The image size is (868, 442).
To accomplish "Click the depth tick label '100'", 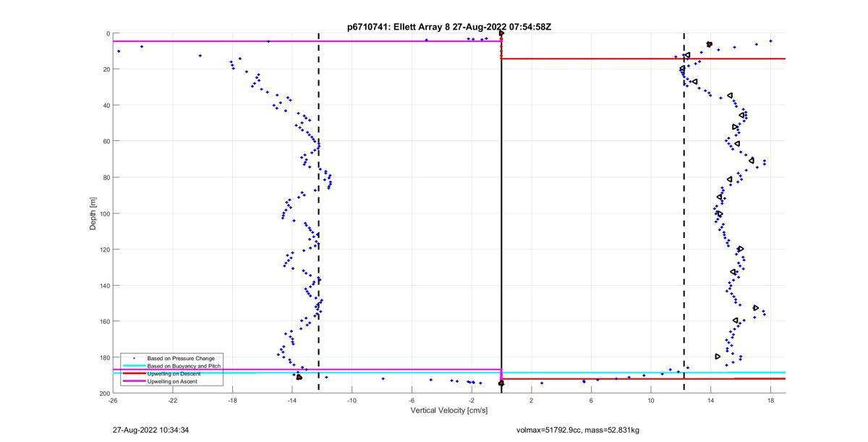I will 104,213.
